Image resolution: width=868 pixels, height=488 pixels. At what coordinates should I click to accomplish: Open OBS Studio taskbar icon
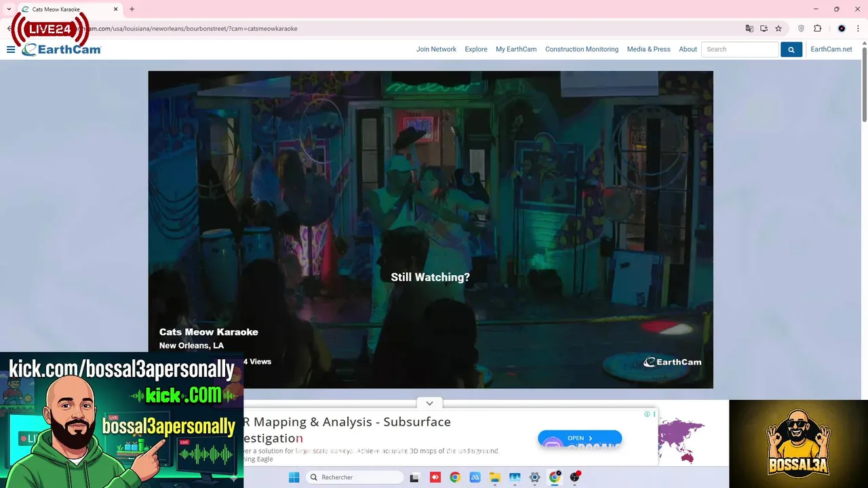pyautogui.click(x=575, y=477)
